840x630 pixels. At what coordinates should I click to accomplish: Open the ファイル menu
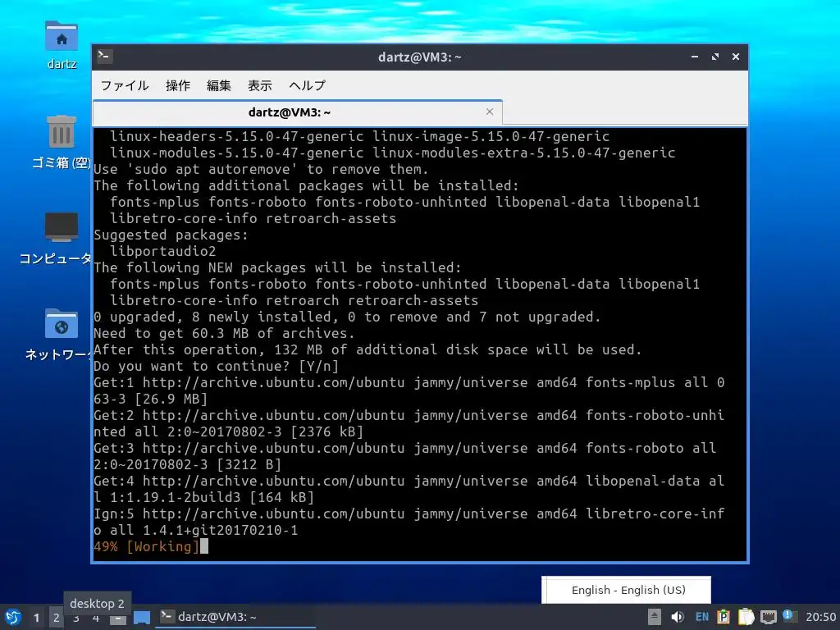pyautogui.click(x=125, y=85)
